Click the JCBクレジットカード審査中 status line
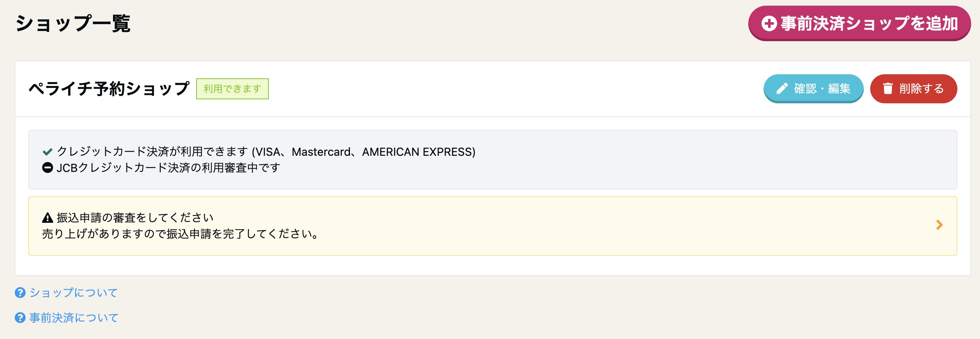 coord(161,167)
